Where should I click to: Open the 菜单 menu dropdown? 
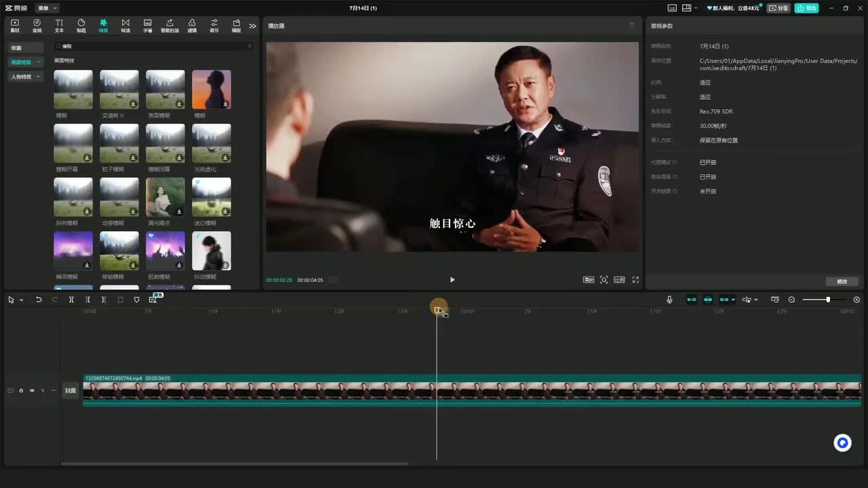pyautogui.click(x=47, y=8)
